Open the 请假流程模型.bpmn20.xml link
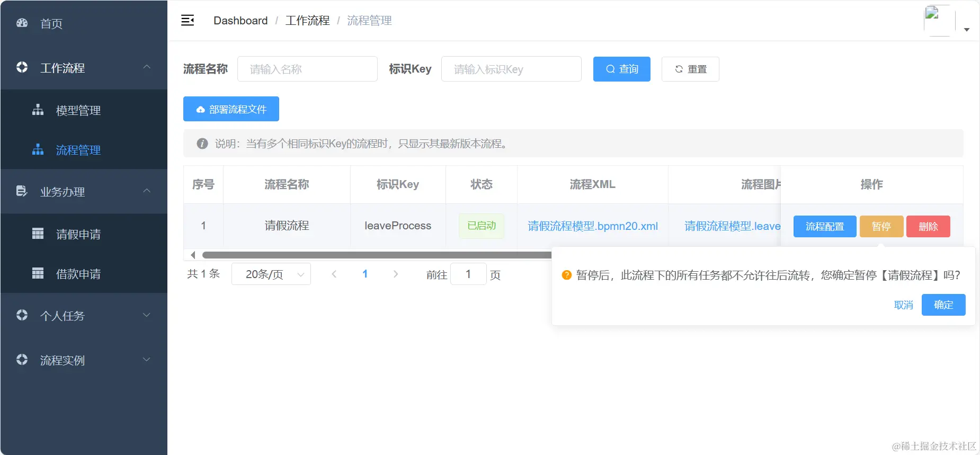Viewport: 980px width, 455px height. coord(593,226)
